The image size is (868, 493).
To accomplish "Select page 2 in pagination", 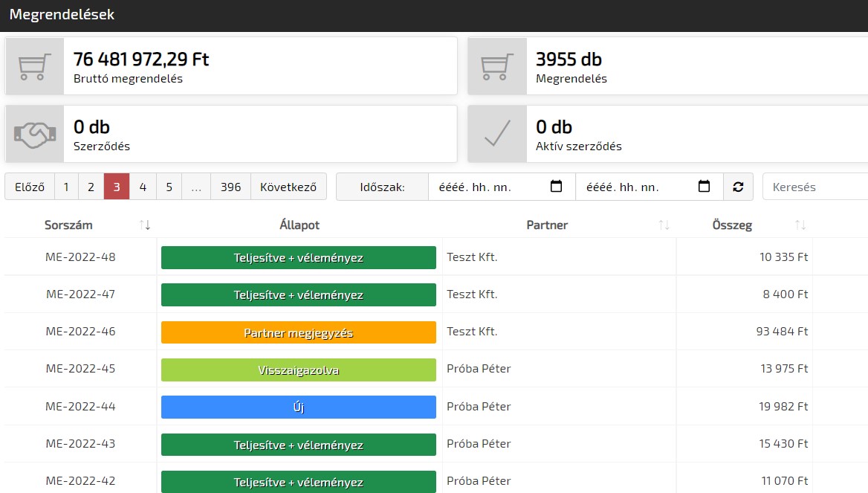I will (91, 187).
